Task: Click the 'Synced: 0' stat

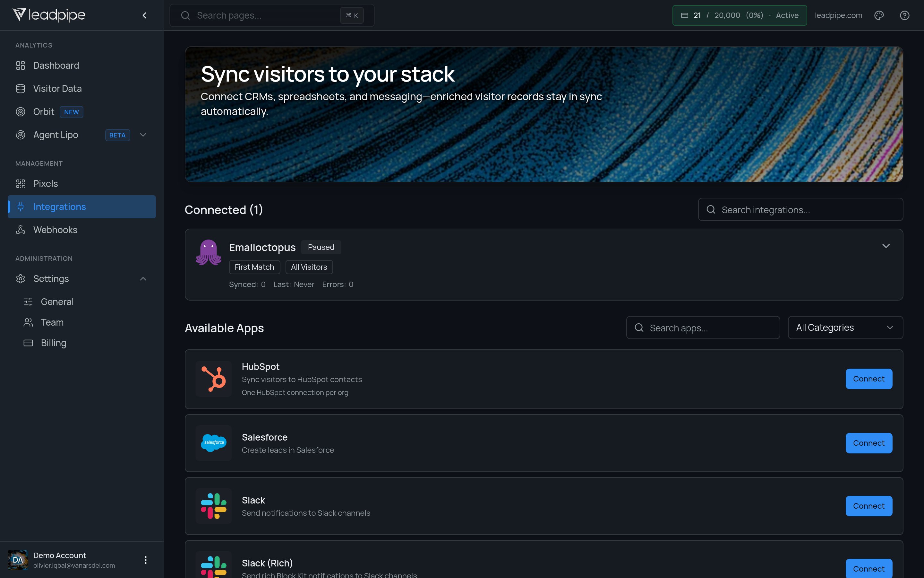Action: pos(247,285)
